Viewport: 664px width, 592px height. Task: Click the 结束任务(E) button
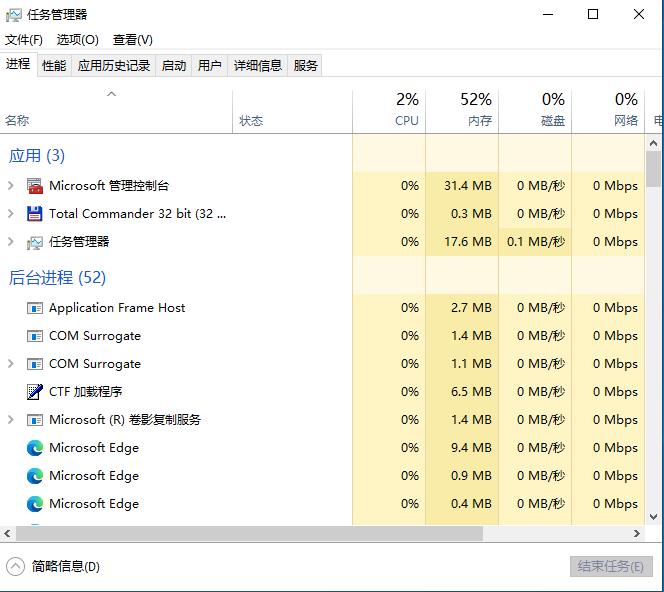tap(611, 567)
